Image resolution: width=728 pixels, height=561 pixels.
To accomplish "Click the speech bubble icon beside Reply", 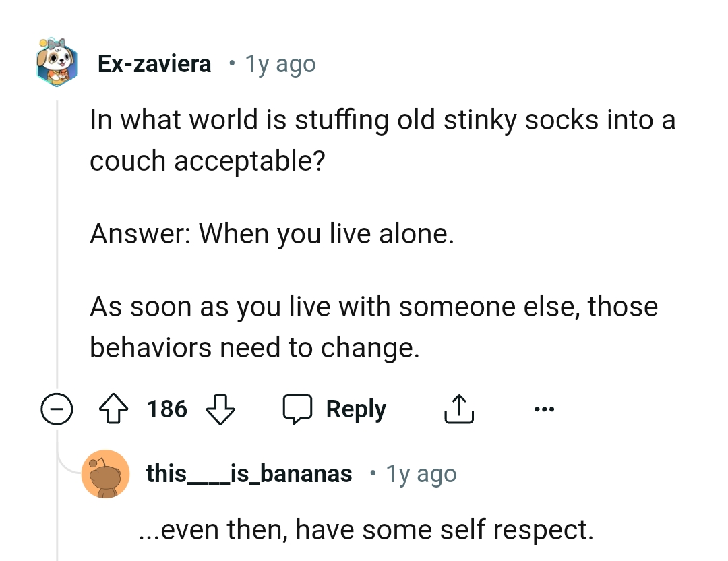I will [x=297, y=409].
